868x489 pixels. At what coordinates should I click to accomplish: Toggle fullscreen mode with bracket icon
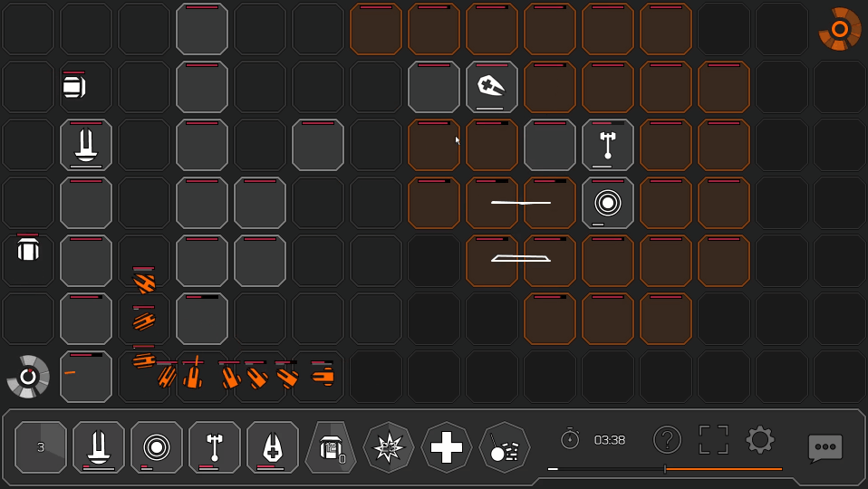(714, 440)
